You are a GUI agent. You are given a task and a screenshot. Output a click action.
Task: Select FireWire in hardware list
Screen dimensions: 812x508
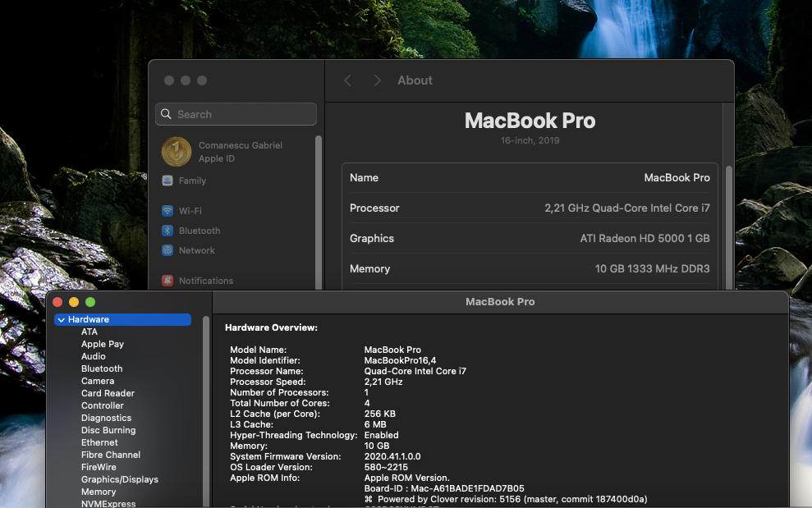[99, 467]
